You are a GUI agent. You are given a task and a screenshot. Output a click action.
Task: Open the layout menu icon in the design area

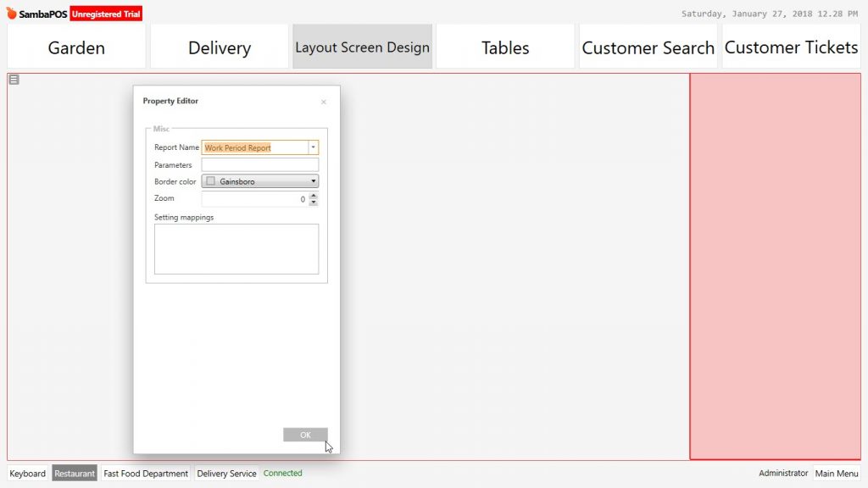[x=14, y=80]
